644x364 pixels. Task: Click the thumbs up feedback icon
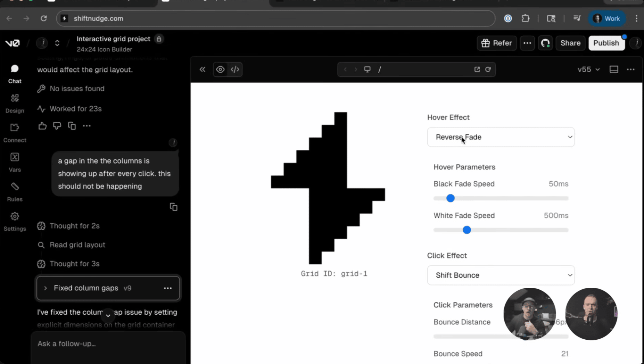point(42,126)
